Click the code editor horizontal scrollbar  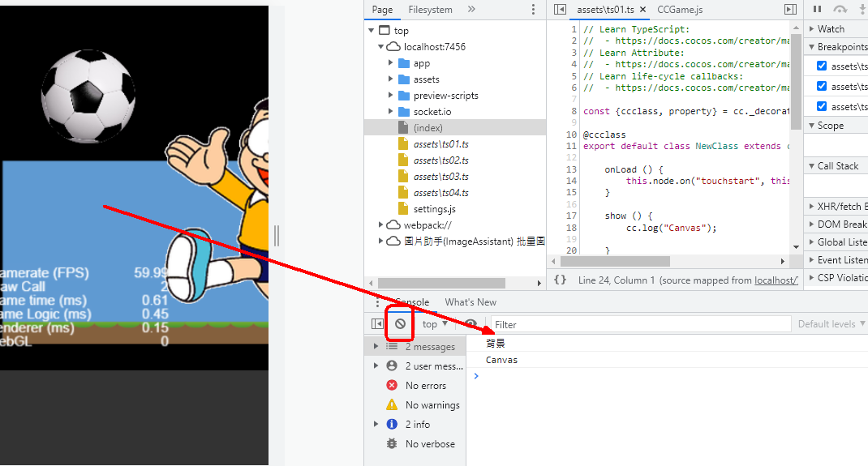coord(616,261)
